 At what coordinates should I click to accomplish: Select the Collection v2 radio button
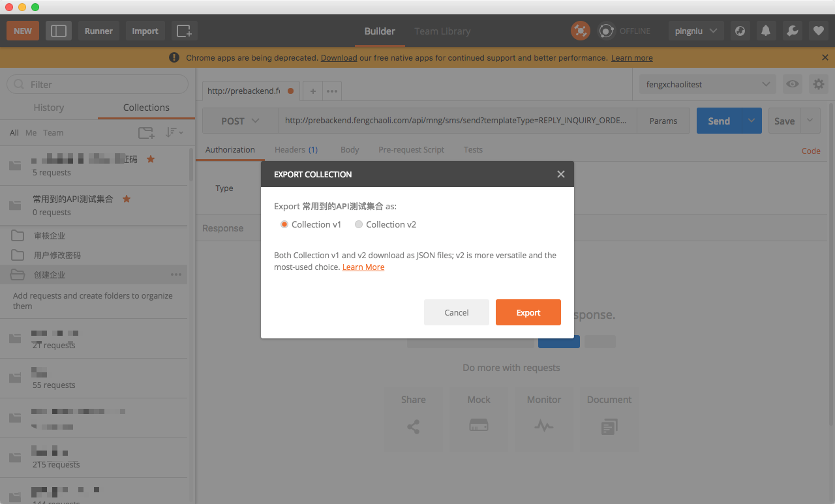click(359, 224)
